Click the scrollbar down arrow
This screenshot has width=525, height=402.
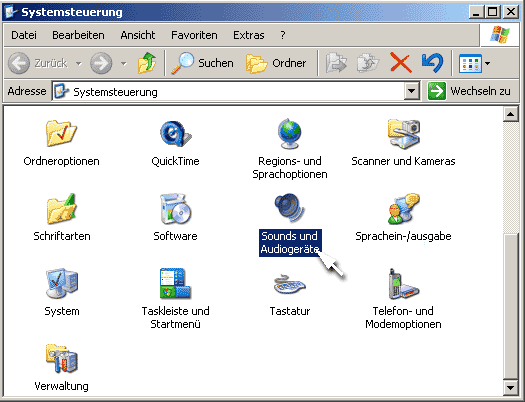pyautogui.click(x=511, y=388)
